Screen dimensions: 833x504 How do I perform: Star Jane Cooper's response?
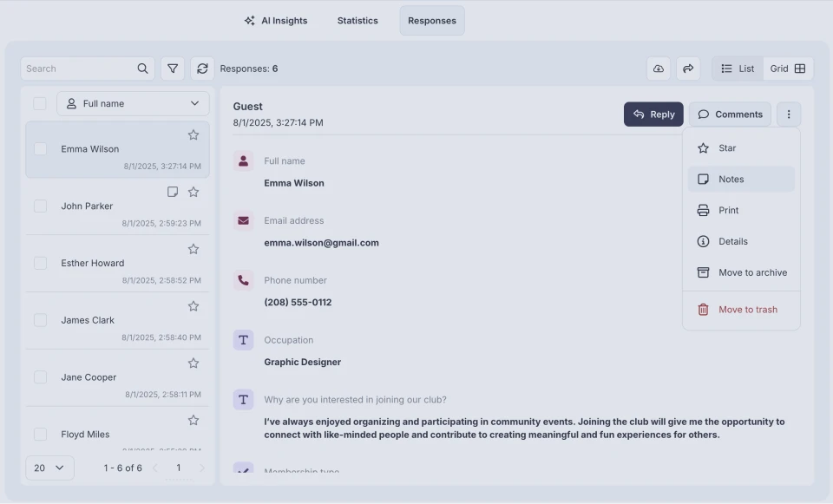(x=193, y=363)
